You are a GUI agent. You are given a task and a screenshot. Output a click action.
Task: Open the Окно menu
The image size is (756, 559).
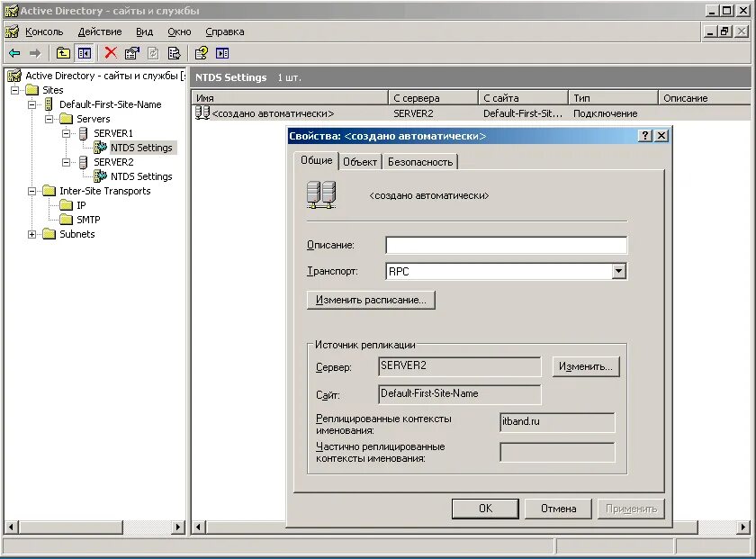point(179,32)
